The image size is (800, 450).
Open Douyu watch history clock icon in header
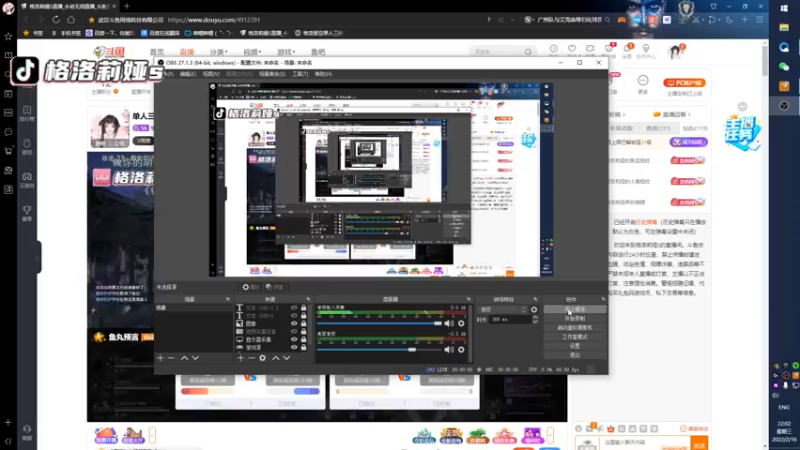554,49
